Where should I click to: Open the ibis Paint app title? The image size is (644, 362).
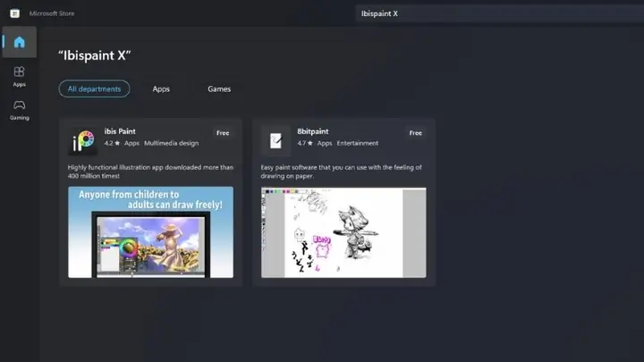[x=120, y=131]
